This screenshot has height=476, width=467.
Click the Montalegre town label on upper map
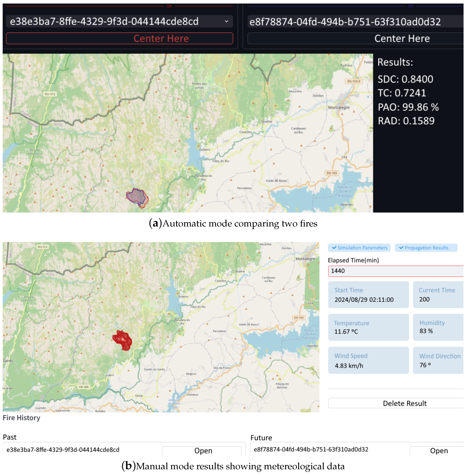[339, 107]
